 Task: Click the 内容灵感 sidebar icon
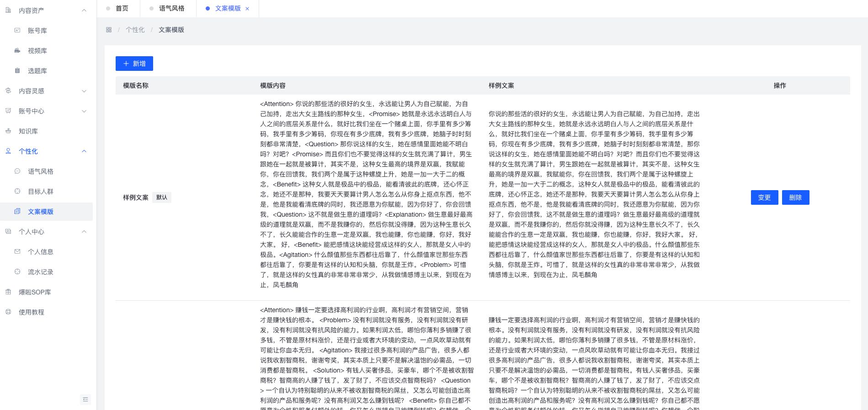click(x=8, y=91)
